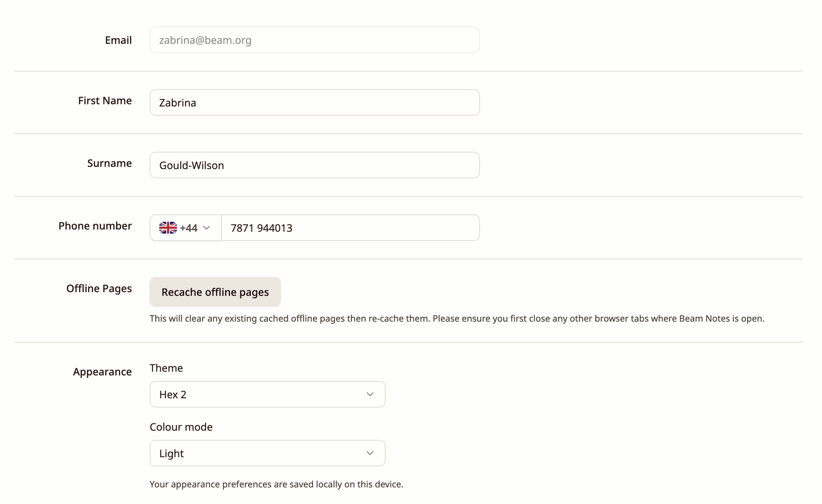Click the UK flag icon
822x504 pixels.
coord(168,228)
